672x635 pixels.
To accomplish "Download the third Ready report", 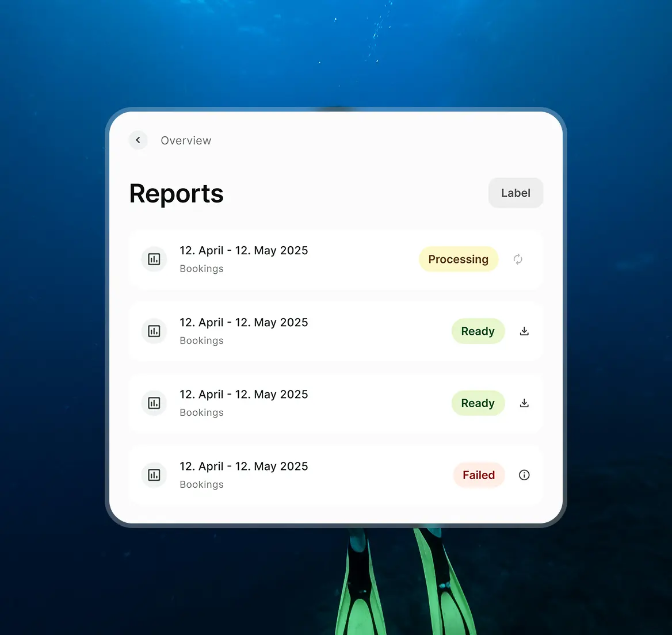I will [x=524, y=403].
